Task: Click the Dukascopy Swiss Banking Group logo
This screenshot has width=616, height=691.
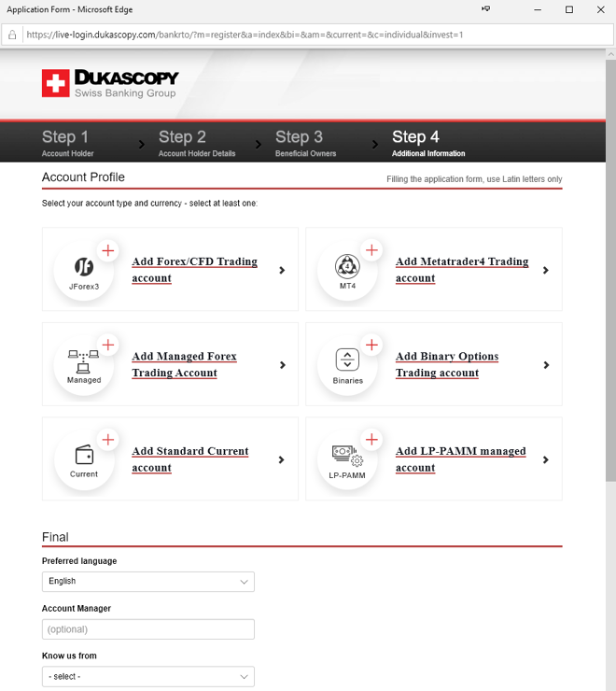Action: coord(110,83)
